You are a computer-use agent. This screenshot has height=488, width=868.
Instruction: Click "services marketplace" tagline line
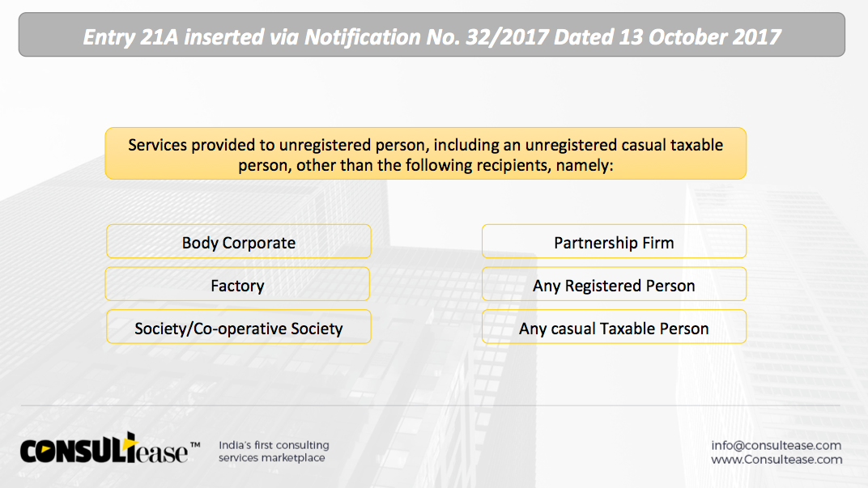pyautogui.click(x=272, y=458)
